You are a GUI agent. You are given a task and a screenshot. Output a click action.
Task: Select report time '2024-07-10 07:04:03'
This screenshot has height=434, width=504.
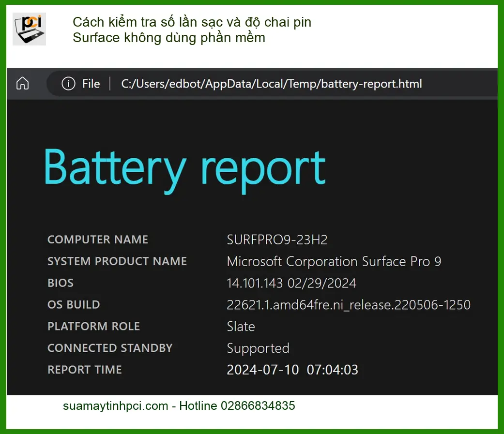pyautogui.click(x=292, y=370)
